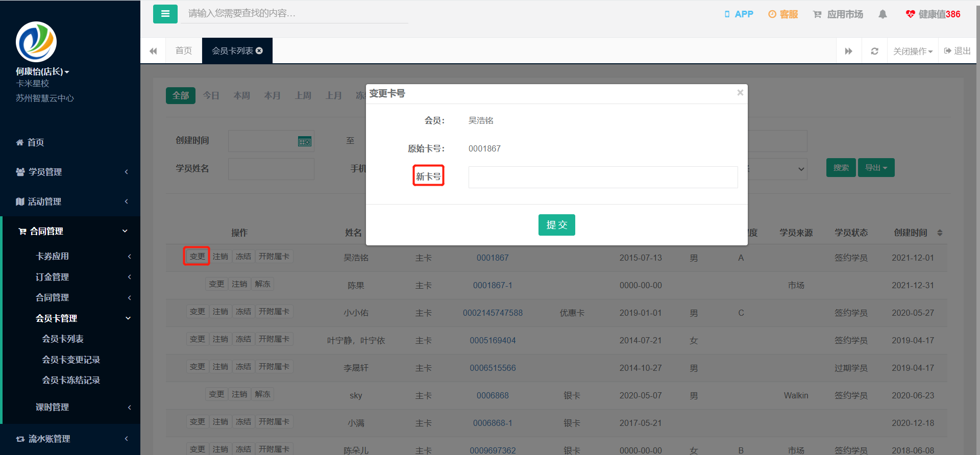Close the 会员卡列表 tab with x icon

click(259, 50)
